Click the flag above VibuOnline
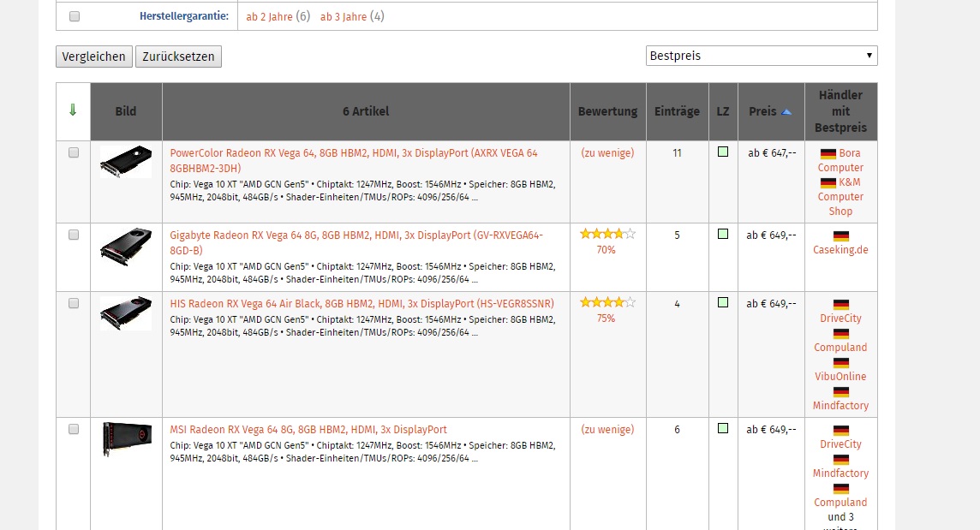Viewport: 980px width, 530px height. pyautogui.click(x=841, y=363)
